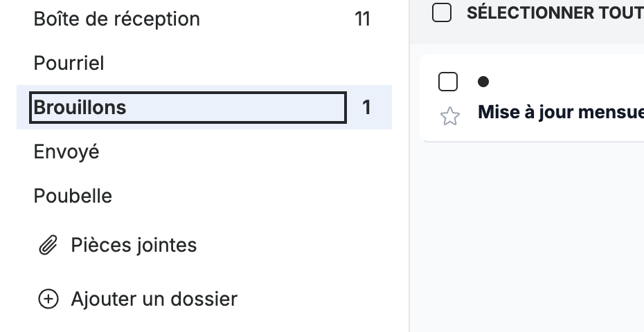This screenshot has height=332, width=644.
Task: Select the highlighted Brouillons folder
Action: click(x=188, y=107)
